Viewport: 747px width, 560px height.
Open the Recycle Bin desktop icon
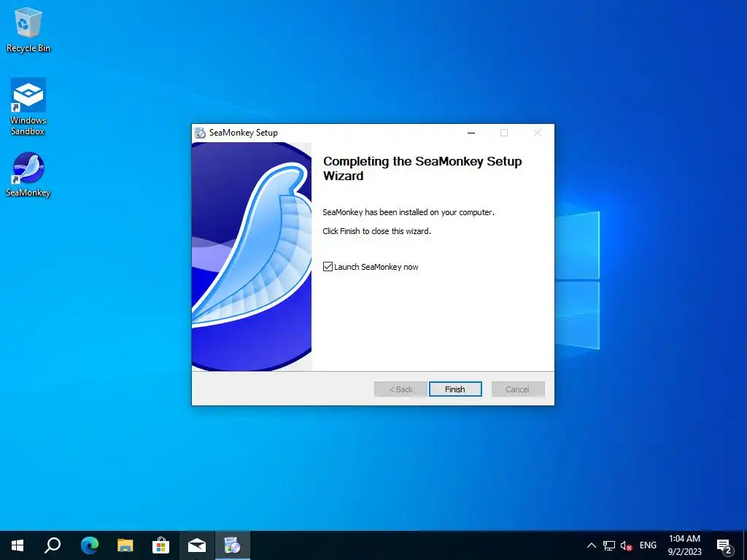pos(28,29)
